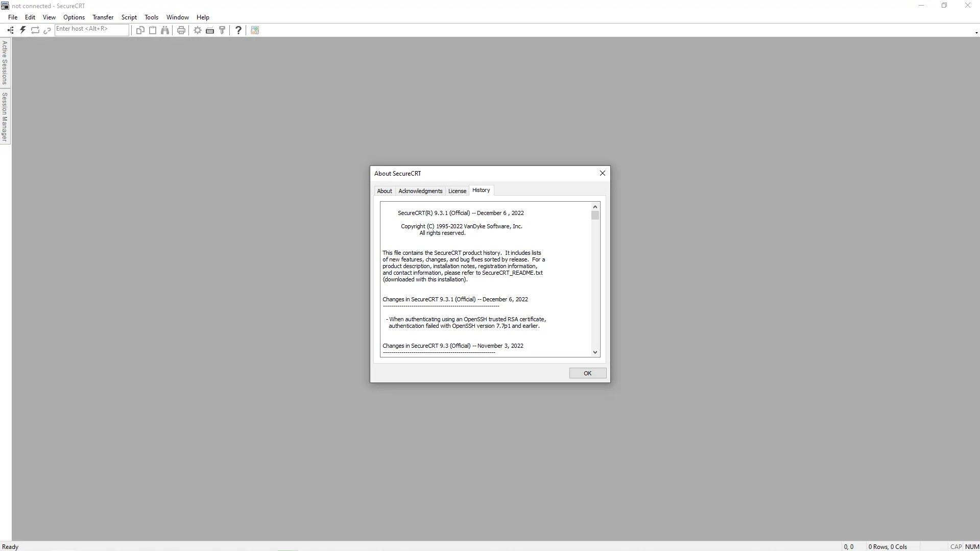Screen dimensions: 980x551
Task: Click the Help question mark icon
Action: tap(238, 30)
